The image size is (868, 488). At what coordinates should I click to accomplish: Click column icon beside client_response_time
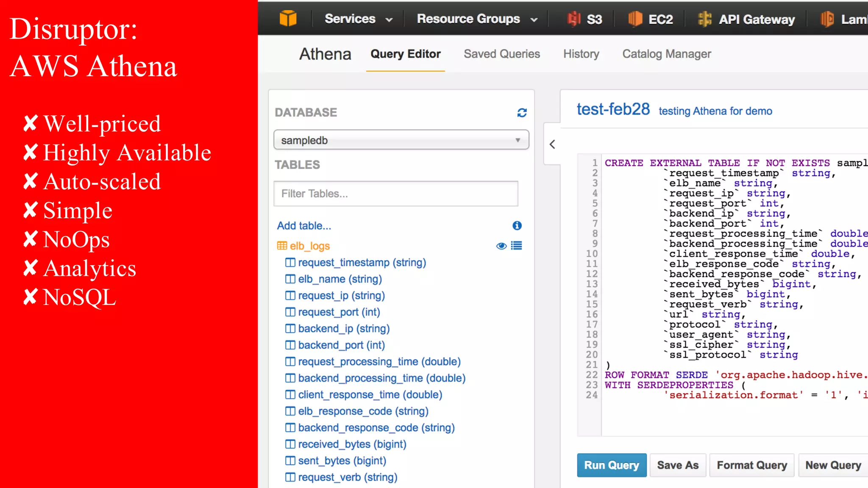pyautogui.click(x=290, y=395)
